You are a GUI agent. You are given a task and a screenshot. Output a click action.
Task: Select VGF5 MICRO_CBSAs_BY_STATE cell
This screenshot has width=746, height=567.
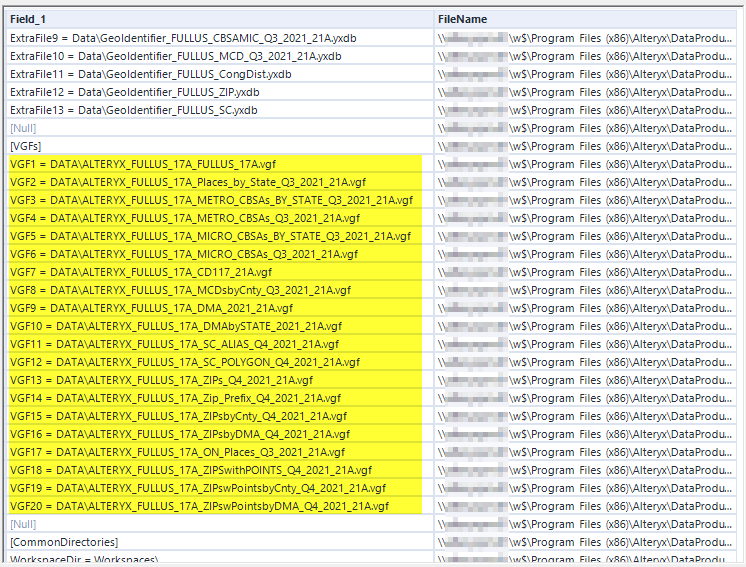coord(220,236)
